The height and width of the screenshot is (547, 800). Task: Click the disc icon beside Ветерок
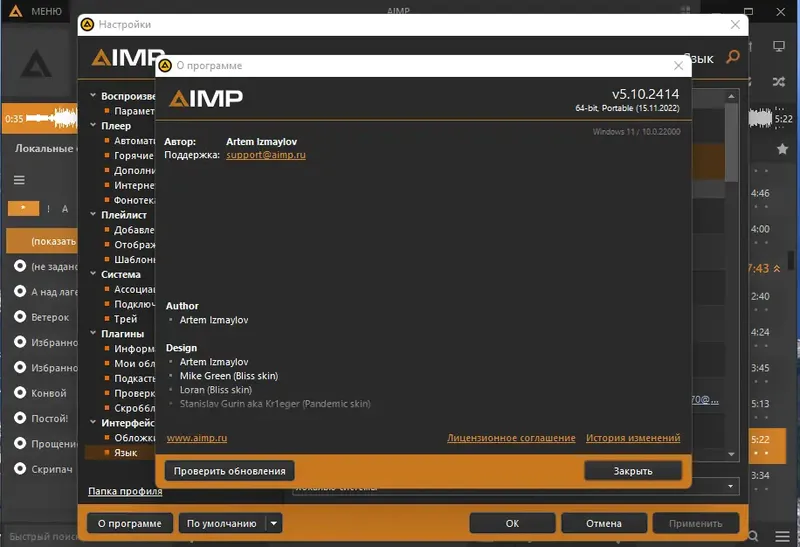(20, 317)
